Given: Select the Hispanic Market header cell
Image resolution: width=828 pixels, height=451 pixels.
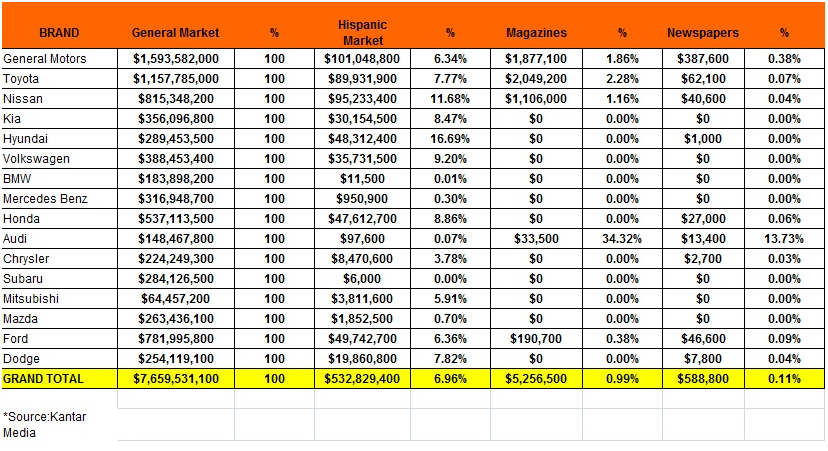Looking at the screenshot, I should (x=362, y=33).
